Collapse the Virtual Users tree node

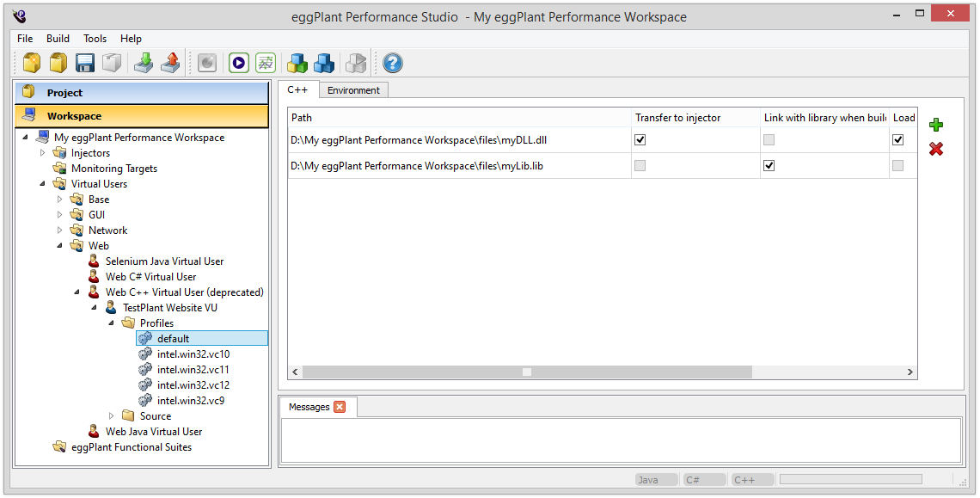point(43,184)
